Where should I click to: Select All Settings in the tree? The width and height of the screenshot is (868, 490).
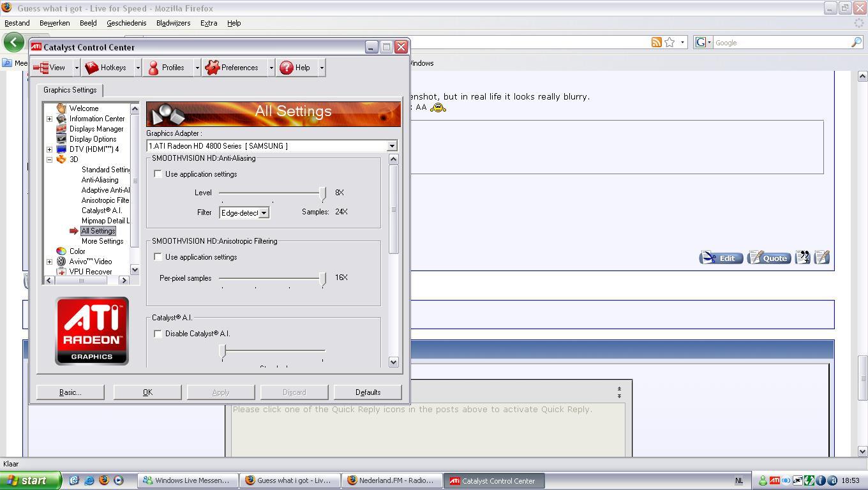coord(98,231)
